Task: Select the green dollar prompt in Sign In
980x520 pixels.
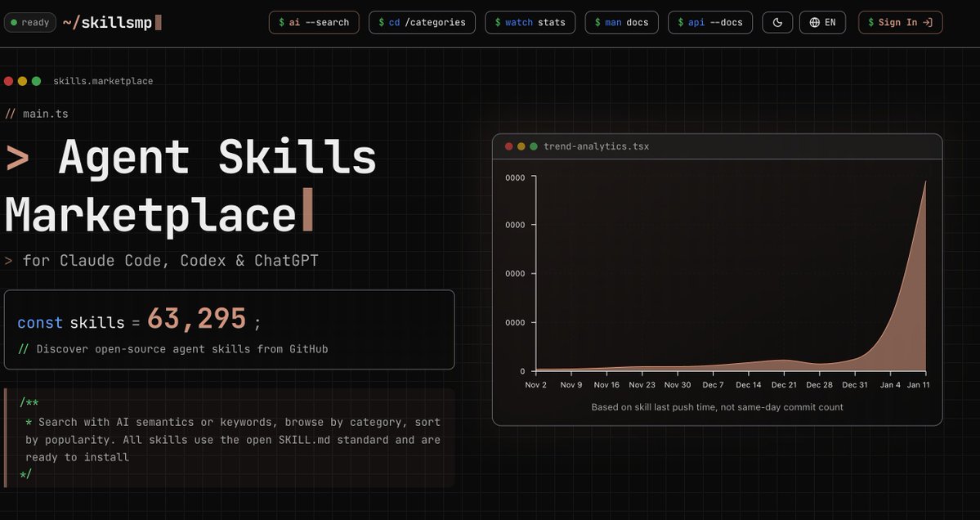Action: (x=869, y=22)
